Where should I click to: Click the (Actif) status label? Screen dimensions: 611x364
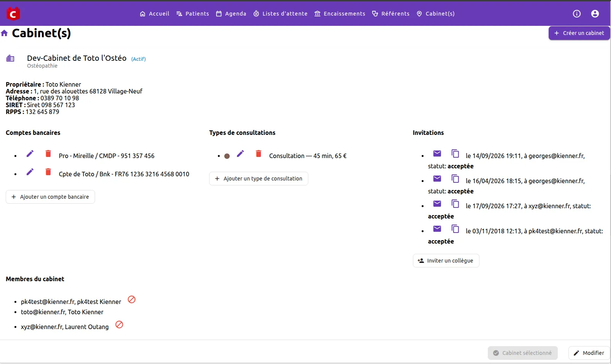click(138, 59)
